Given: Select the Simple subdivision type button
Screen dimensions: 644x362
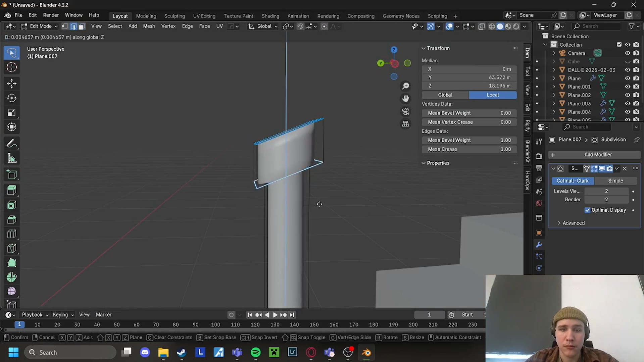Looking at the screenshot, I should [615, 181].
